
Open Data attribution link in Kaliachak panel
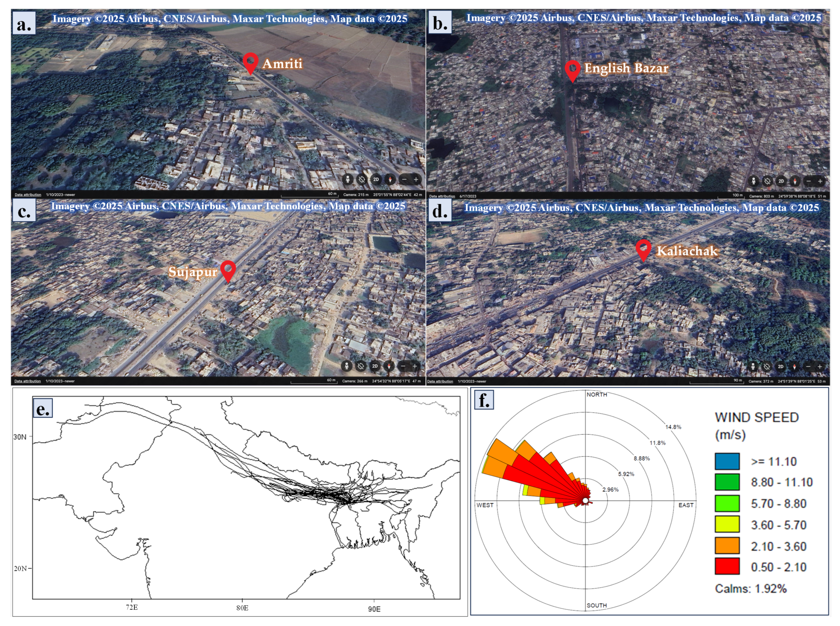440,381
